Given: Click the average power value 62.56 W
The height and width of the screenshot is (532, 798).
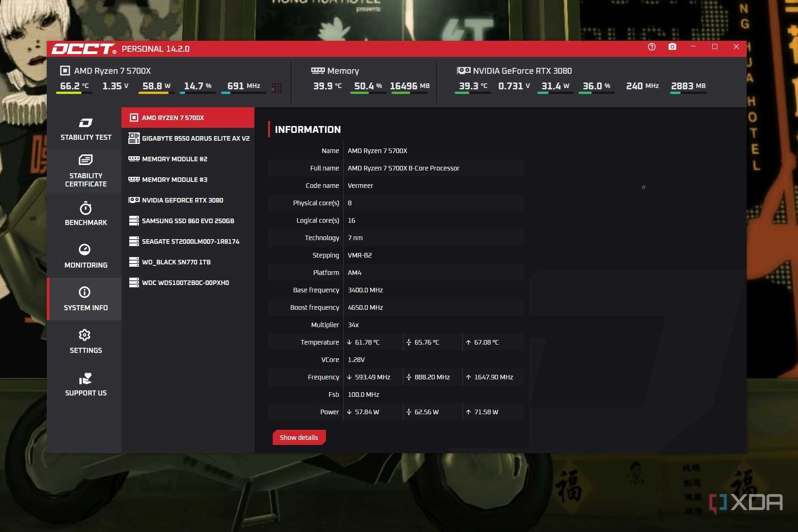Looking at the screenshot, I should pyautogui.click(x=427, y=412).
